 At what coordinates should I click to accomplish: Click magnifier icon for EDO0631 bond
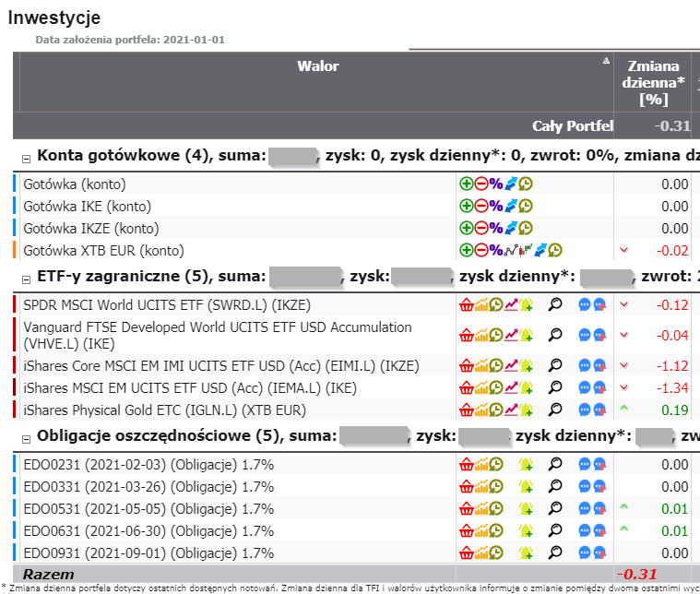(555, 530)
